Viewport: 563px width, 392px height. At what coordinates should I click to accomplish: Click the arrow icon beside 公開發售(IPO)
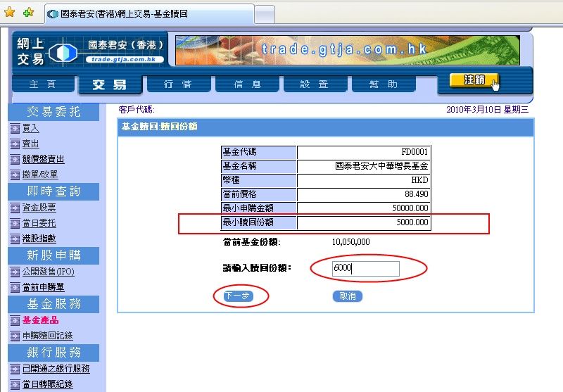[x=15, y=272]
